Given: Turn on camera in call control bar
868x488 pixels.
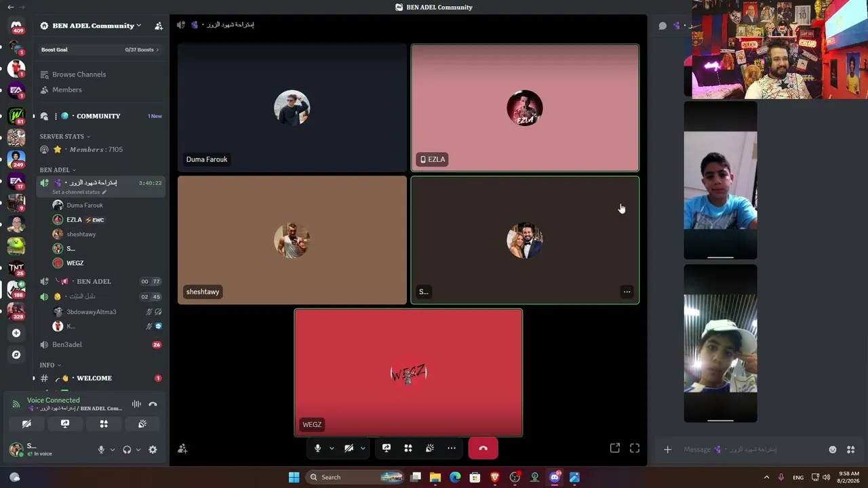Looking at the screenshot, I should (349, 448).
